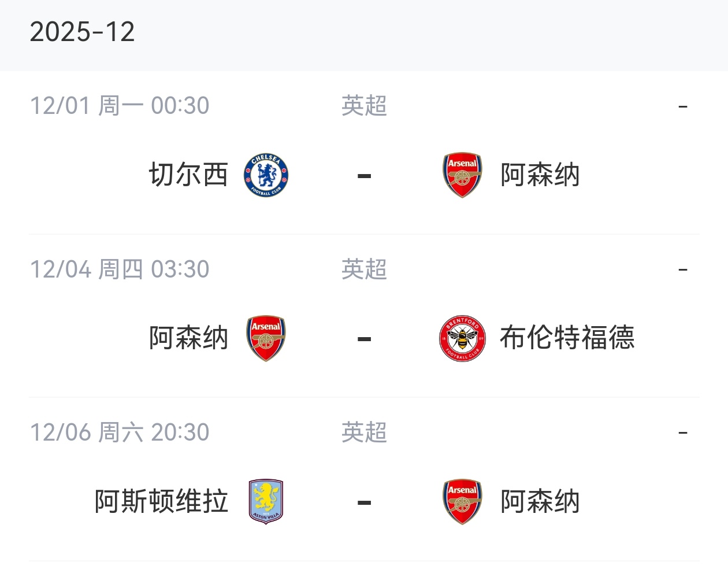Screen dimensions: 728x569
Task: Open team 切尔西
Action: [188, 175]
